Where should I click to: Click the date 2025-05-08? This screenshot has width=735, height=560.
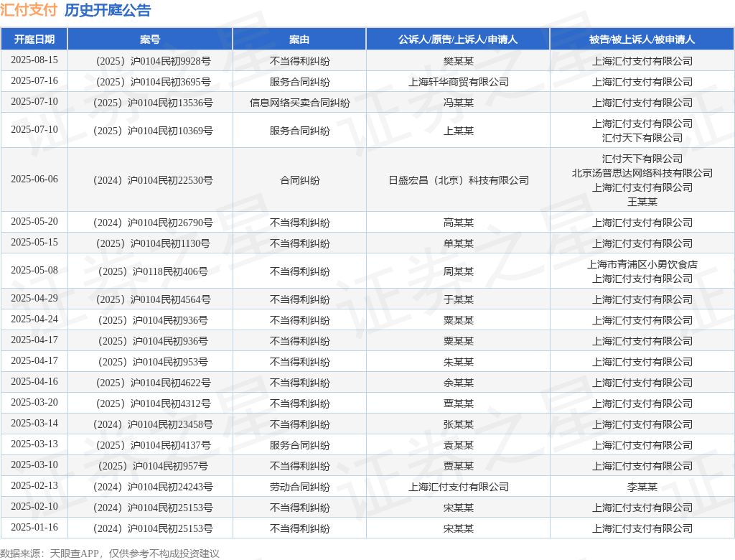coord(34,270)
